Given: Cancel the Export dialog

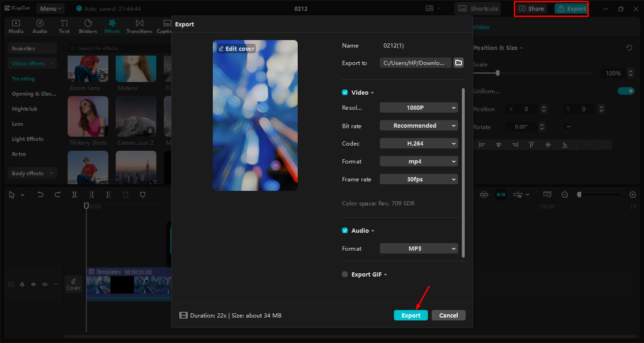Looking at the screenshot, I should tap(448, 315).
